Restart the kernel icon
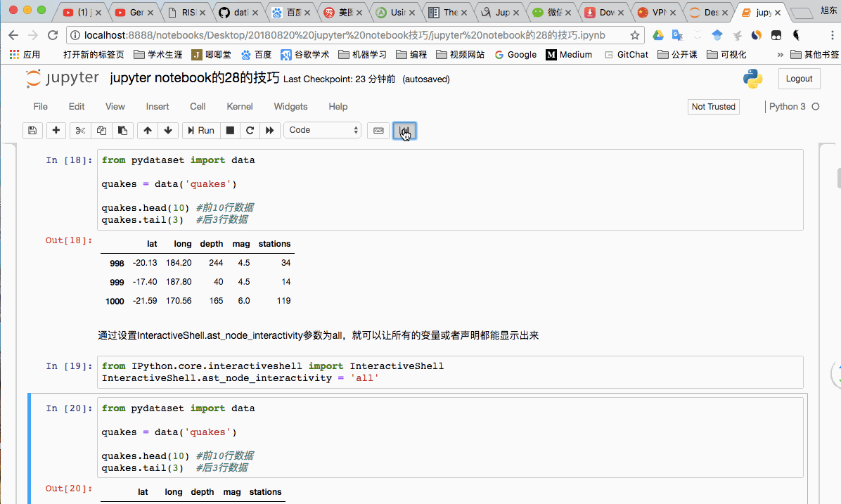Viewport: 841px width, 504px height. coord(250,130)
